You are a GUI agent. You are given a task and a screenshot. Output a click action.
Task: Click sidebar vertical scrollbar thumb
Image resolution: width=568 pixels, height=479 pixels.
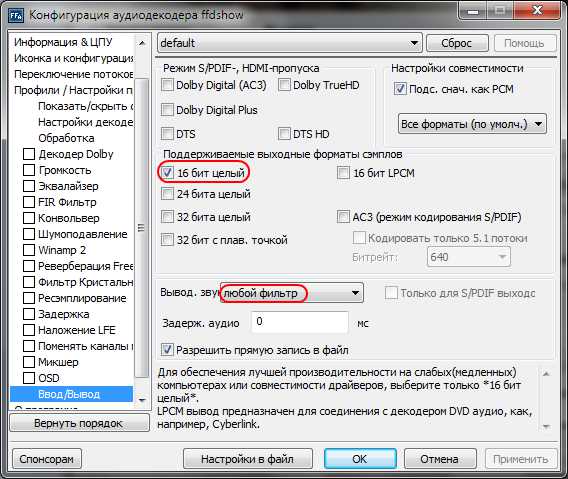click(x=142, y=228)
